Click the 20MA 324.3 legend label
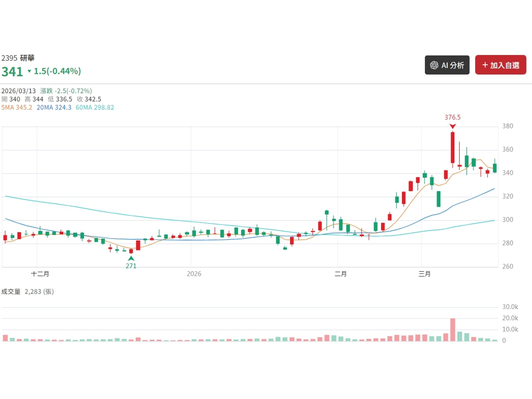Screen dimensions: 532x399 pyautogui.click(x=54, y=107)
